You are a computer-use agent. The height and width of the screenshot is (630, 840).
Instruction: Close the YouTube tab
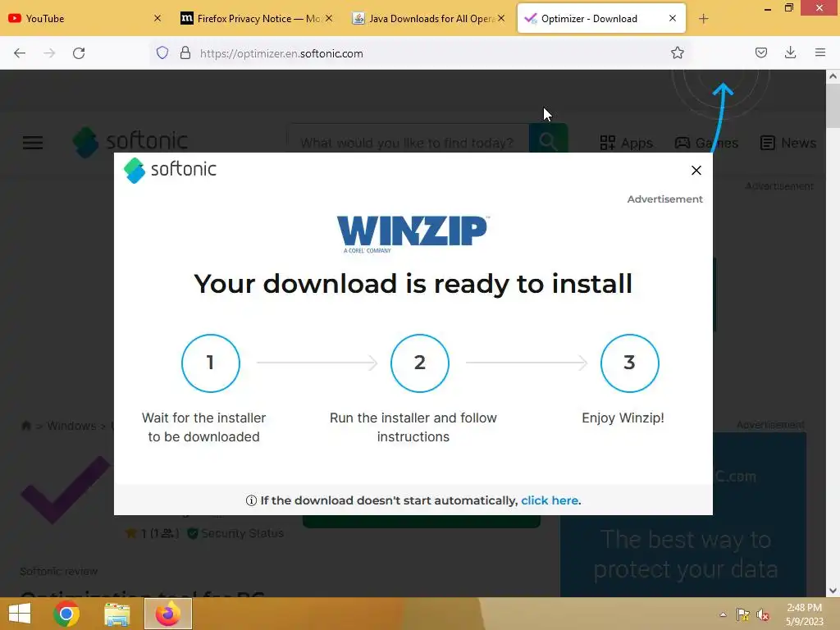pos(157,18)
